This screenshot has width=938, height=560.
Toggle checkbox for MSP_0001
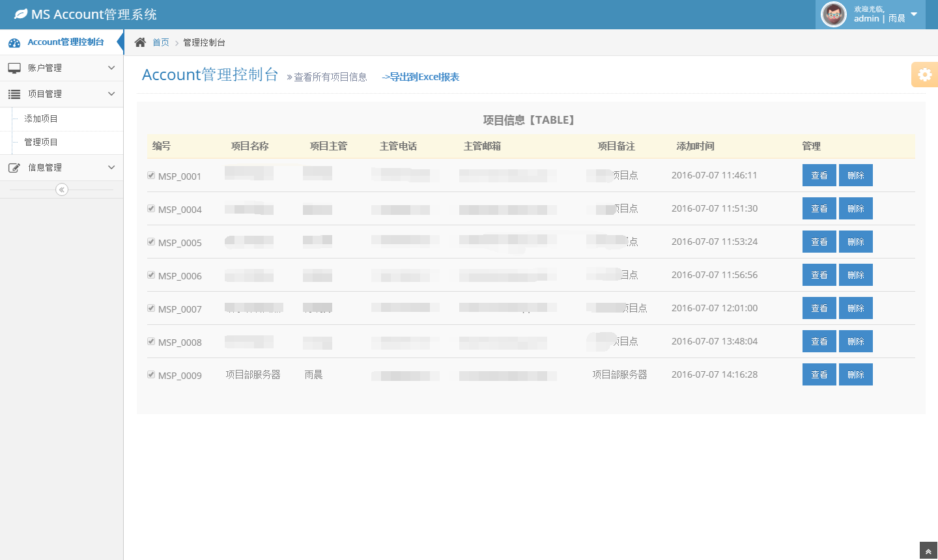pos(151,175)
